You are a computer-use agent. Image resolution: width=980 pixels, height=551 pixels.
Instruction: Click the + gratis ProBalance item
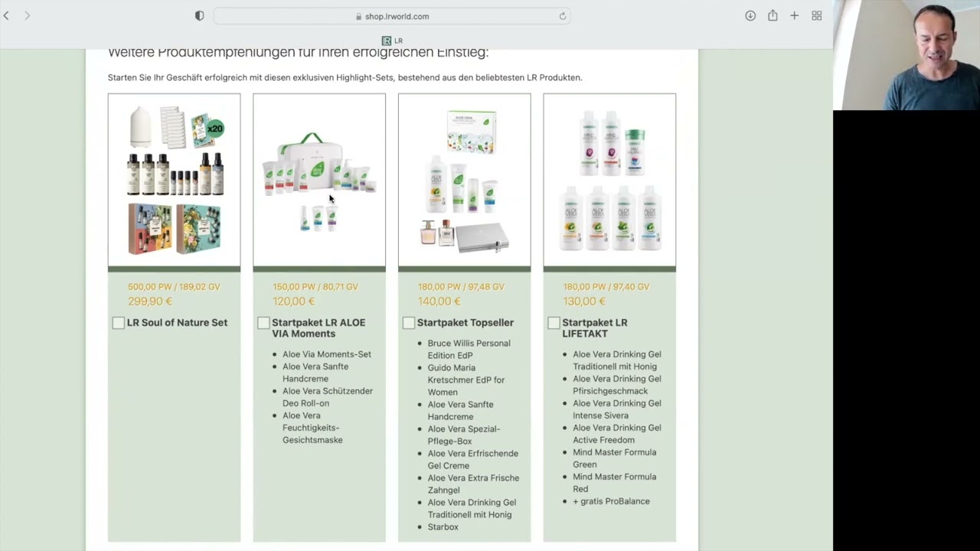(x=612, y=501)
